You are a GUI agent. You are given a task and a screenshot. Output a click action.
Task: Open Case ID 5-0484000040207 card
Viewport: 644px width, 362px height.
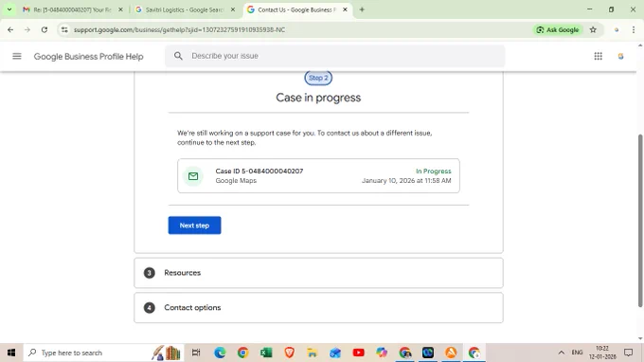tap(318, 176)
